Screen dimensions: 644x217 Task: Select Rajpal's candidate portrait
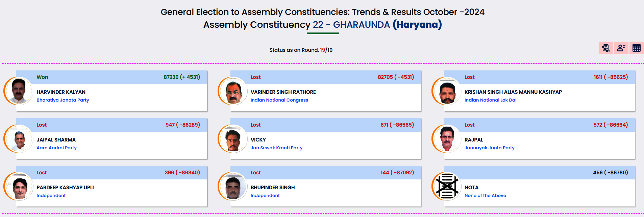[447, 138]
